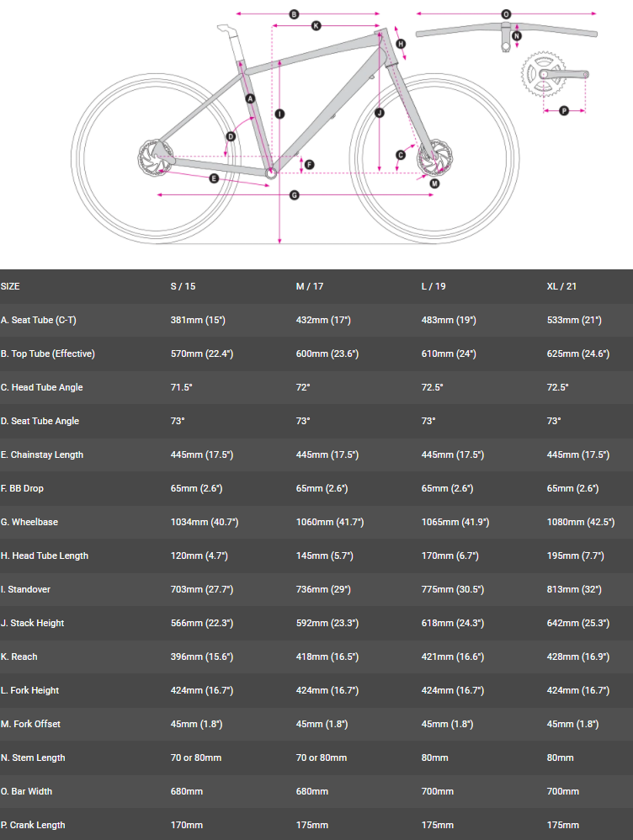
Task: Click the G. Wheelbase row label
Action: [x=30, y=522]
